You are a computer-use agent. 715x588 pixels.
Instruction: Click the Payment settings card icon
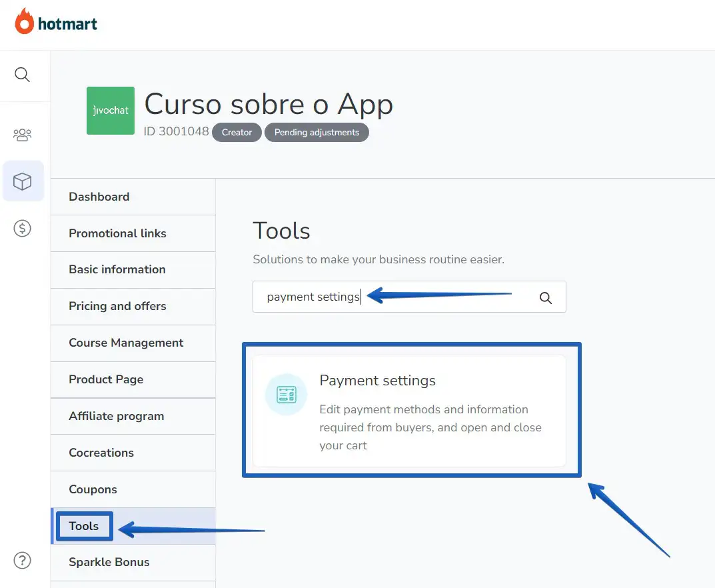coord(287,395)
